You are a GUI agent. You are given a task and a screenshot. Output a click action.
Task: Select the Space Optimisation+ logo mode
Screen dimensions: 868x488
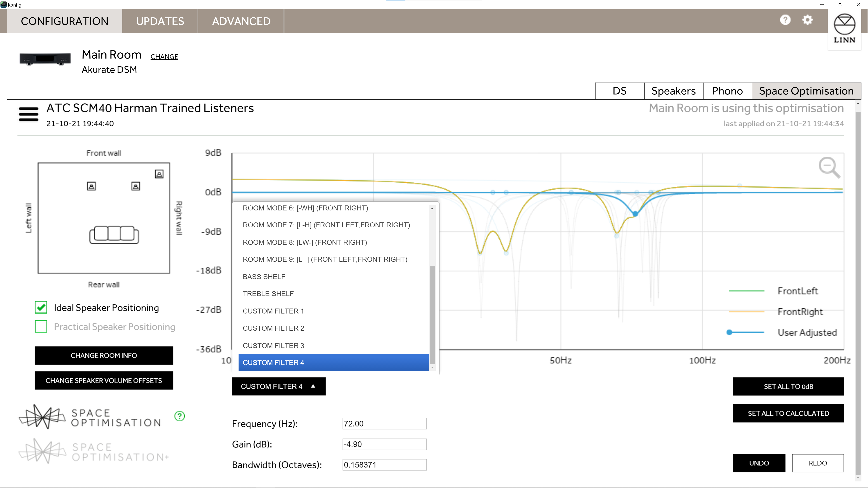pyautogui.click(x=94, y=451)
